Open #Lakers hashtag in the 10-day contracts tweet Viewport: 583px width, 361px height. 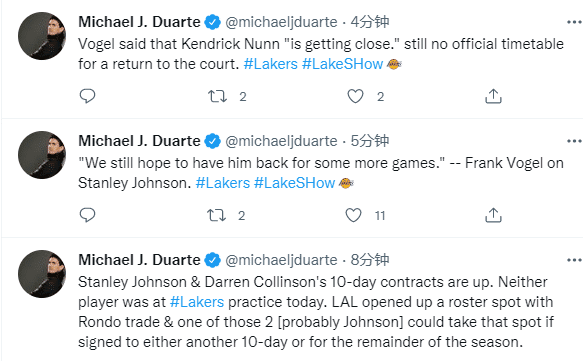[x=197, y=302]
